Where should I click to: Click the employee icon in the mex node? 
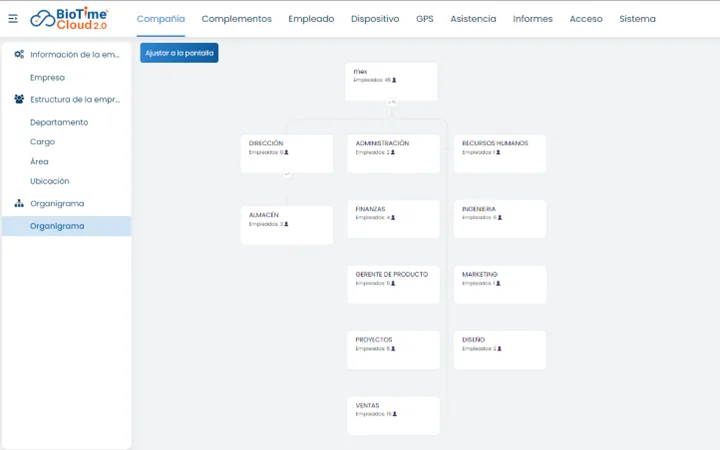click(x=394, y=80)
